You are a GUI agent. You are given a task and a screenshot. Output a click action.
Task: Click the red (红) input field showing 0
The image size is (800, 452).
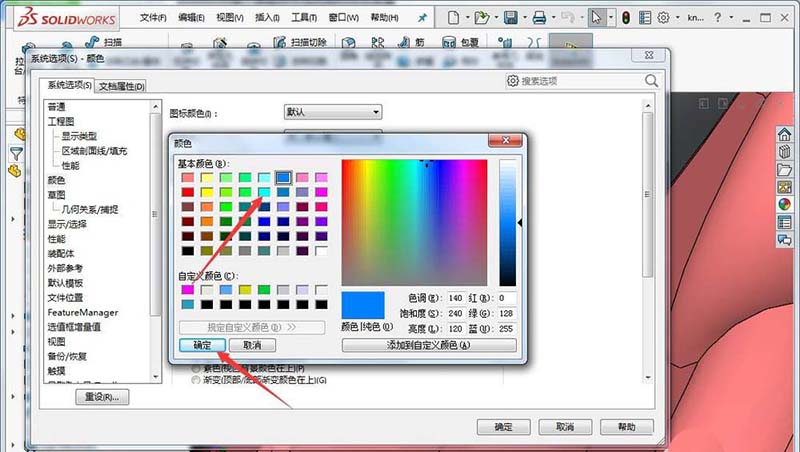507,298
